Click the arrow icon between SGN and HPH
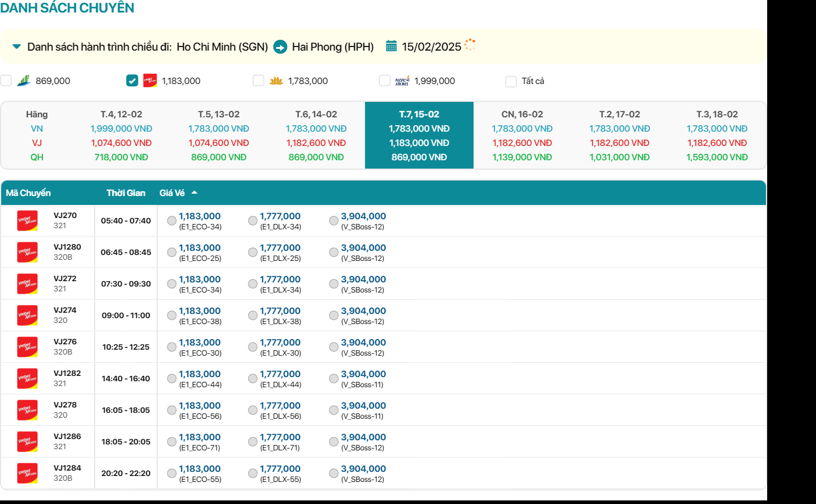Image resolution: width=816 pixels, height=504 pixels. point(280,47)
